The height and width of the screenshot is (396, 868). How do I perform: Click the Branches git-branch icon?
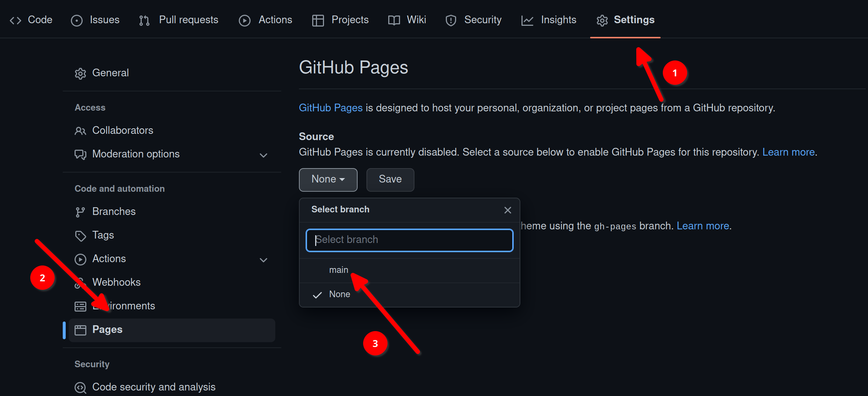pyautogui.click(x=80, y=212)
